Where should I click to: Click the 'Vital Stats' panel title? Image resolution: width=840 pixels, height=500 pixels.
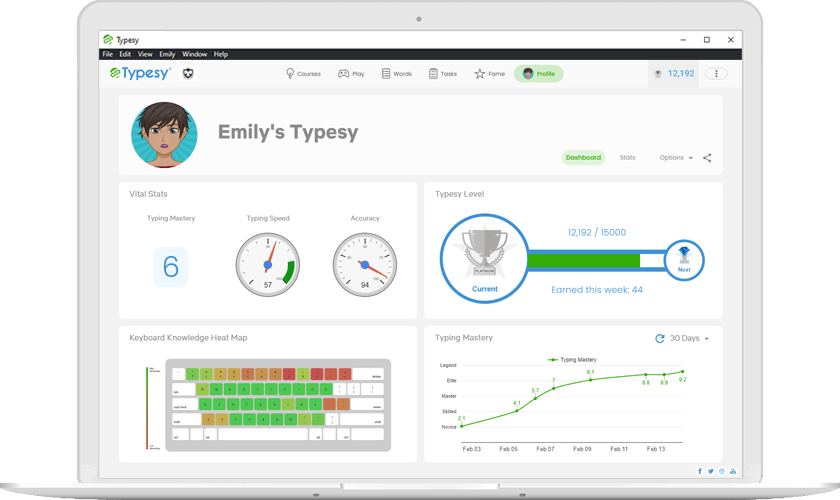tap(148, 194)
